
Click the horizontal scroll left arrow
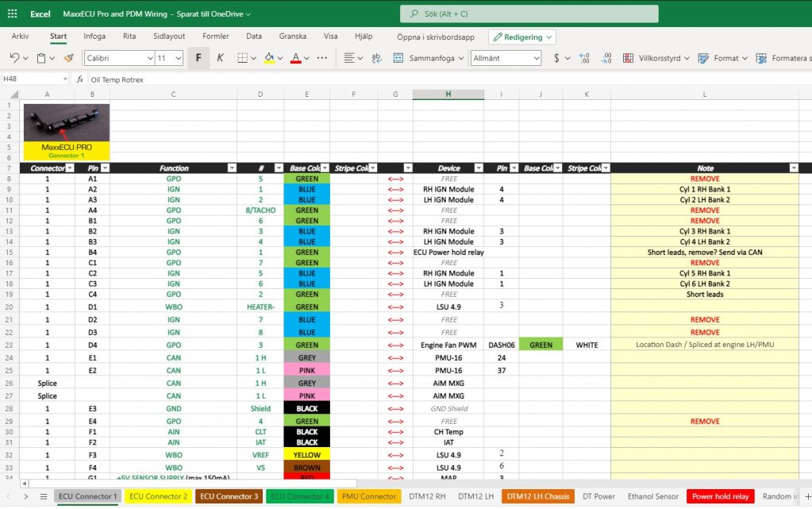point(25,483)
